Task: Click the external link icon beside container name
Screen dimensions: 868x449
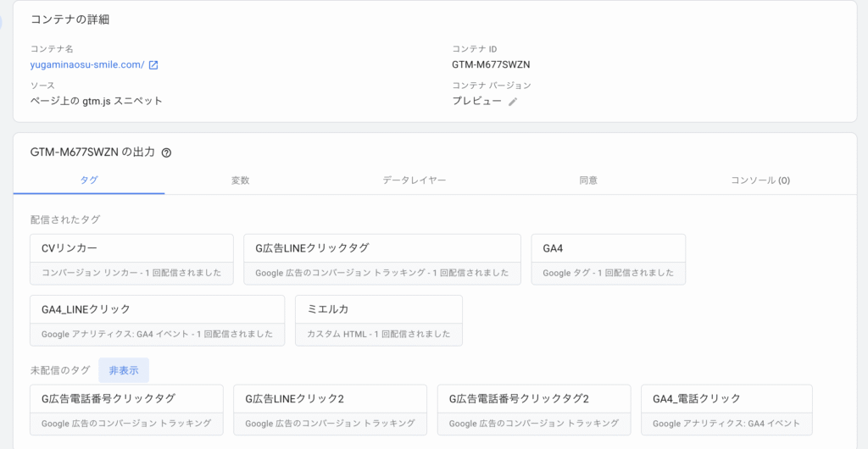Action: tap(153, 65)
